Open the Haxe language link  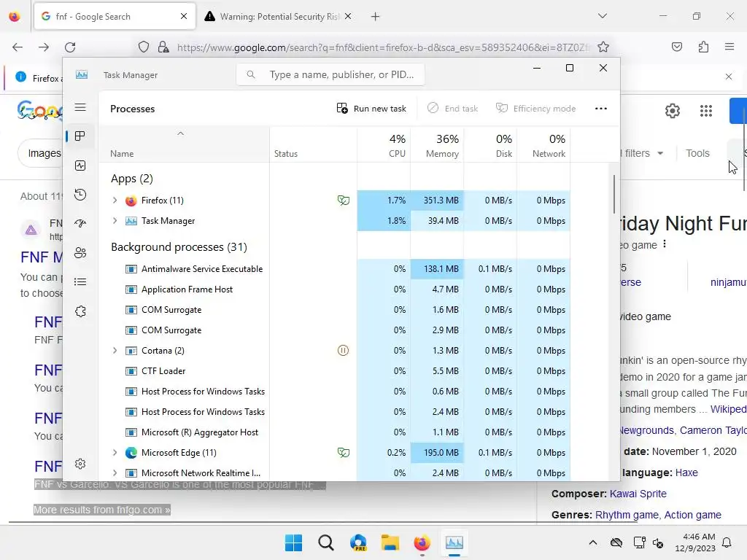pos(686,472)
